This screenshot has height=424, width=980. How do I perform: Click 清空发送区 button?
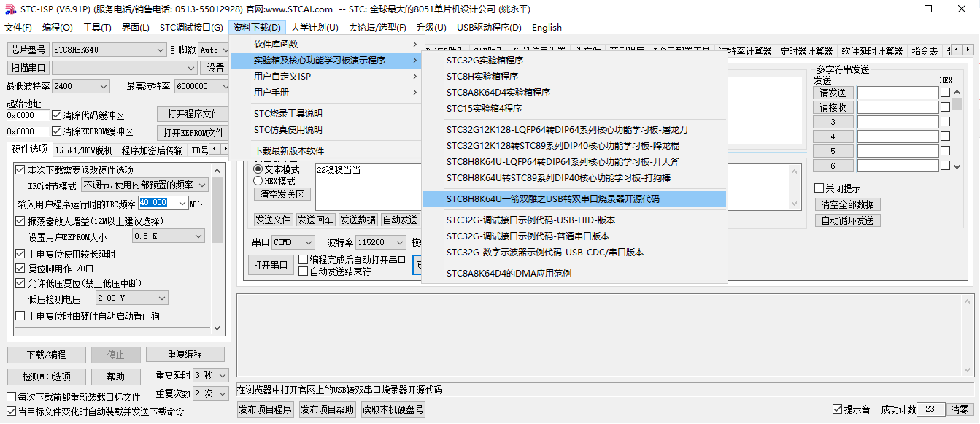click(x=282, y=195)
